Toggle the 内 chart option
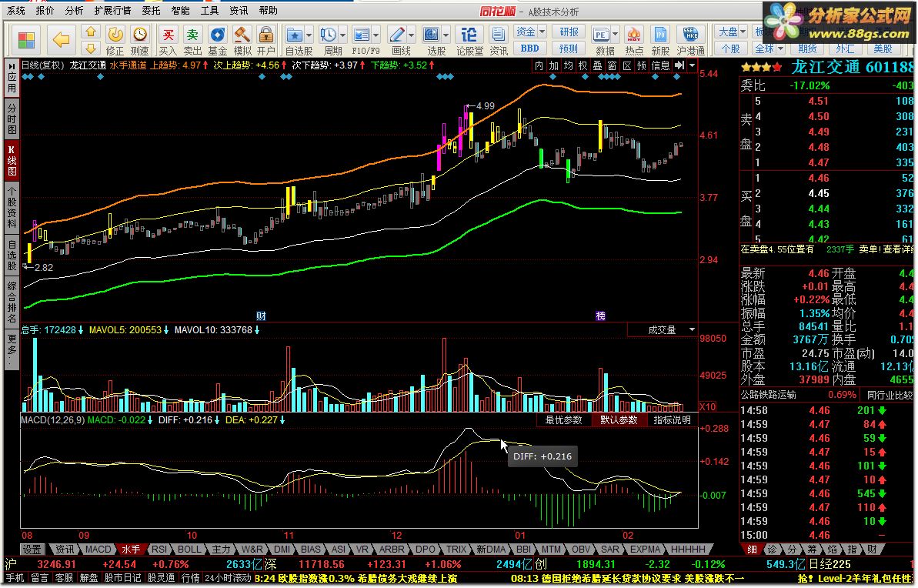 tap(539, 65)
